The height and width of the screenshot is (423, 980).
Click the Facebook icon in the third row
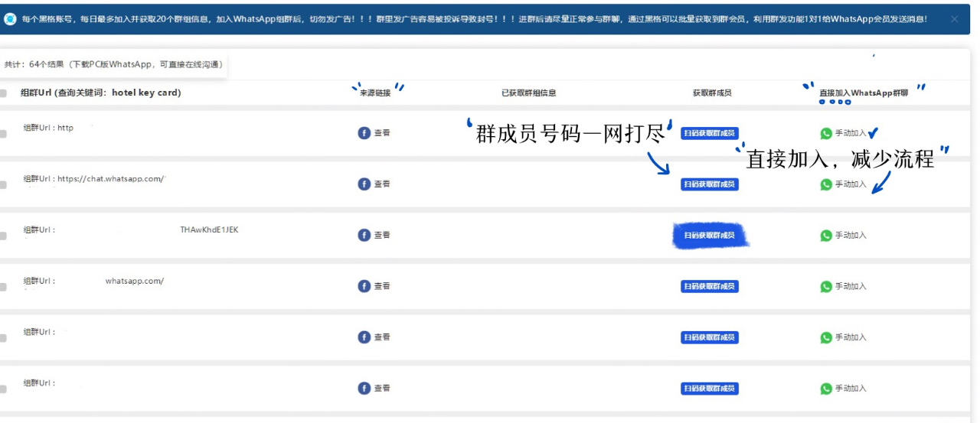pos(364,235)
